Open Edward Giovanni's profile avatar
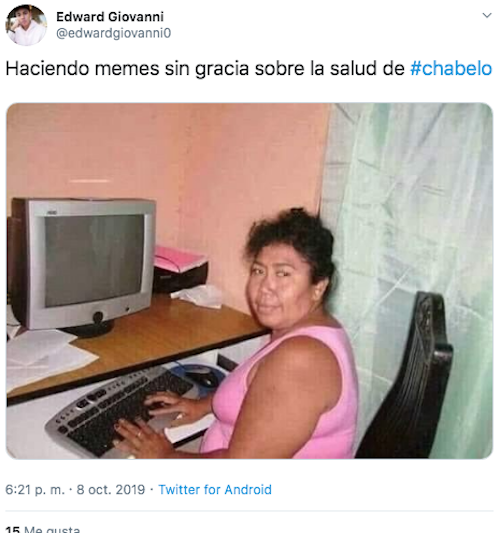The image size is (500, 533). (26, 25)
